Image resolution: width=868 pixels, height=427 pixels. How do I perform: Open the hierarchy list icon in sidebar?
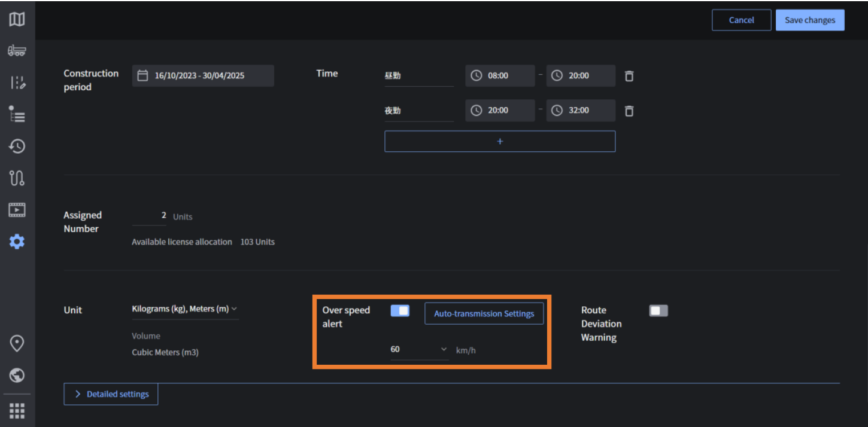click(17, 114)
